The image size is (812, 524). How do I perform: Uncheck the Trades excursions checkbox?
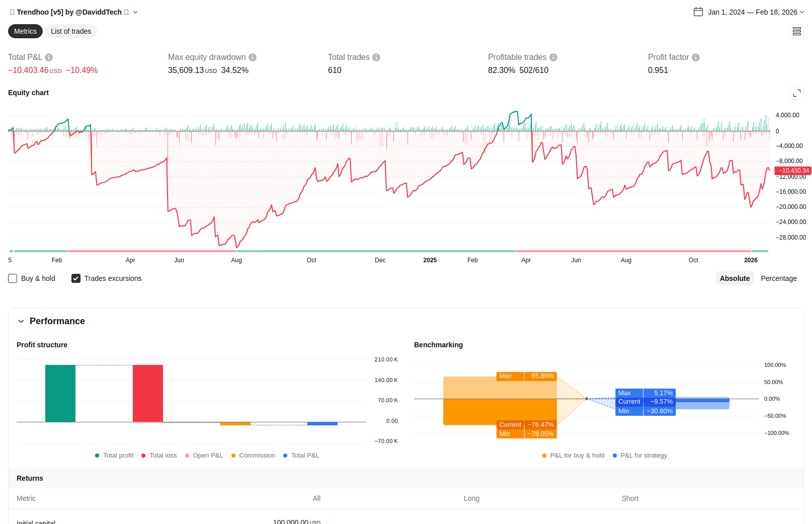(x=76, y=278)
